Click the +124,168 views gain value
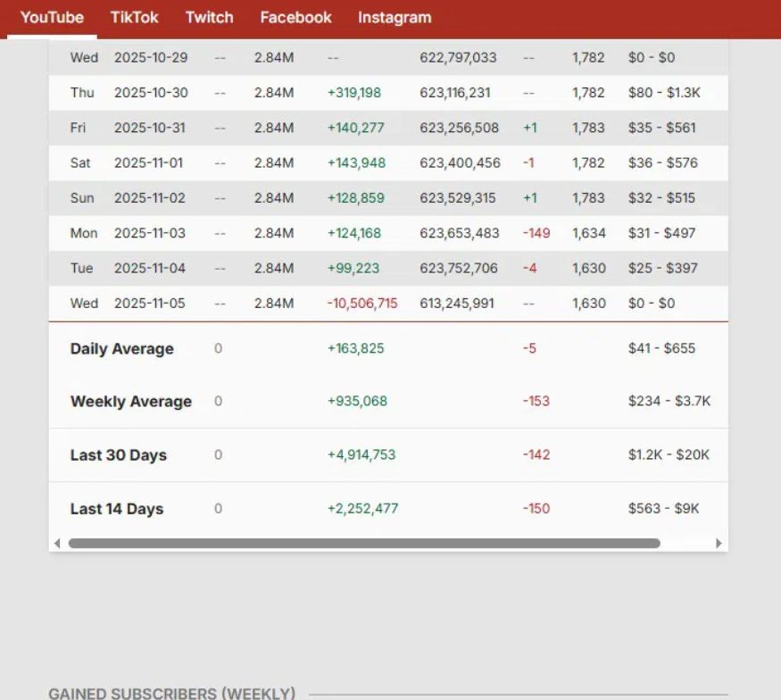 point(354,233)
